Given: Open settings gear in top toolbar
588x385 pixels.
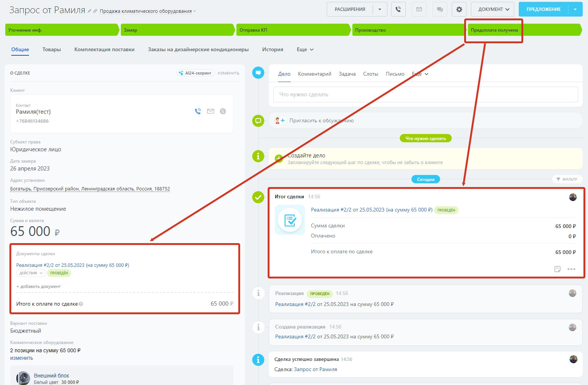Looking at the screenshot, I should 459,9.
